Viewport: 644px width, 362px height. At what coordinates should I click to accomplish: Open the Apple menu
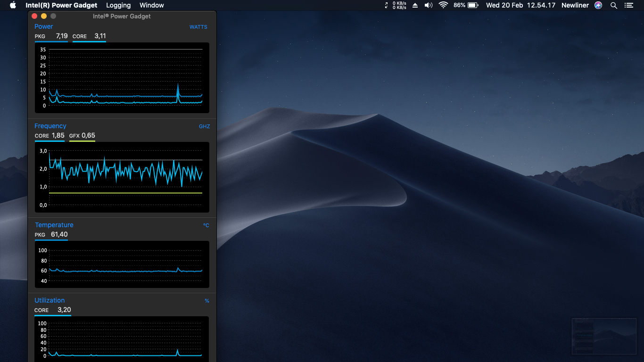tap(13, 5)
